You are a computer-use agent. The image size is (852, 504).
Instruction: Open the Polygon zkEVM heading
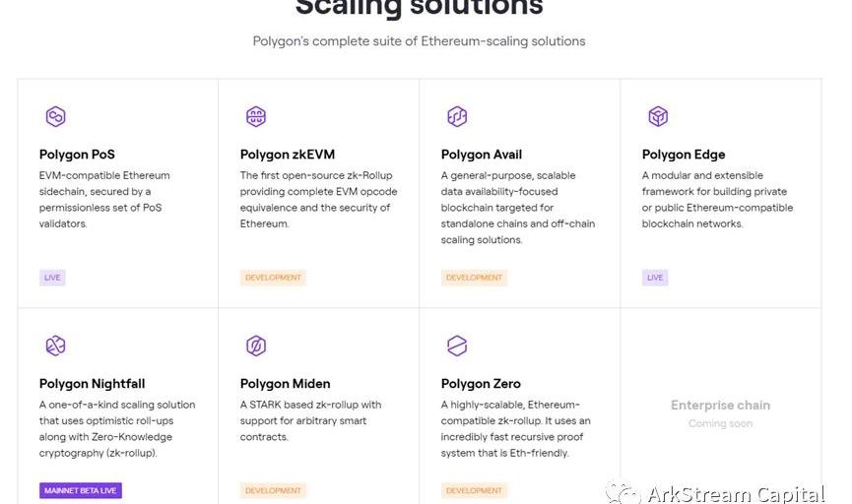coord(288,155)
